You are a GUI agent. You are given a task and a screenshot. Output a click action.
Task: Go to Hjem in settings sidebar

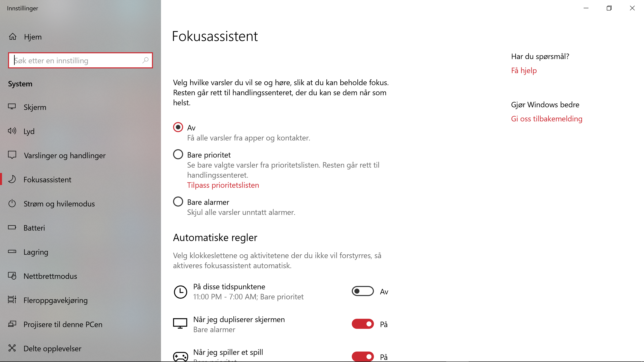[32, 37]
